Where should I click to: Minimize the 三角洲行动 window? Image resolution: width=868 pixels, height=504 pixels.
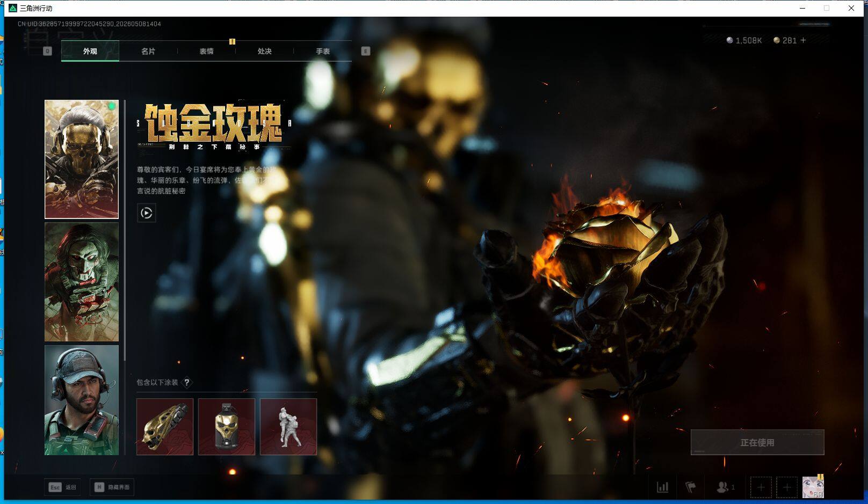coord(802,8)
